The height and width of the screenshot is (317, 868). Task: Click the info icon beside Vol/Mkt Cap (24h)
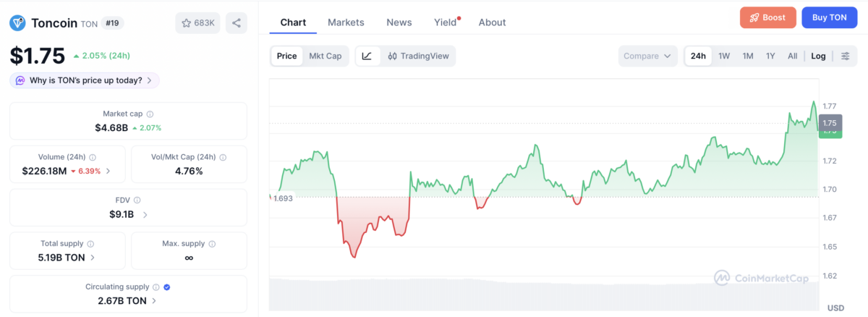point(223,157)
